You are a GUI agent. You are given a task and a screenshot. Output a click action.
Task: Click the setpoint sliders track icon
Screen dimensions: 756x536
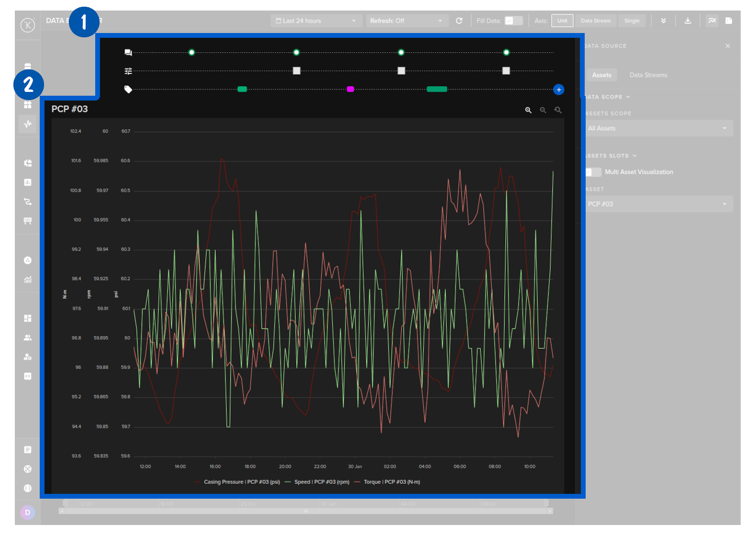(x=128, y=71)
